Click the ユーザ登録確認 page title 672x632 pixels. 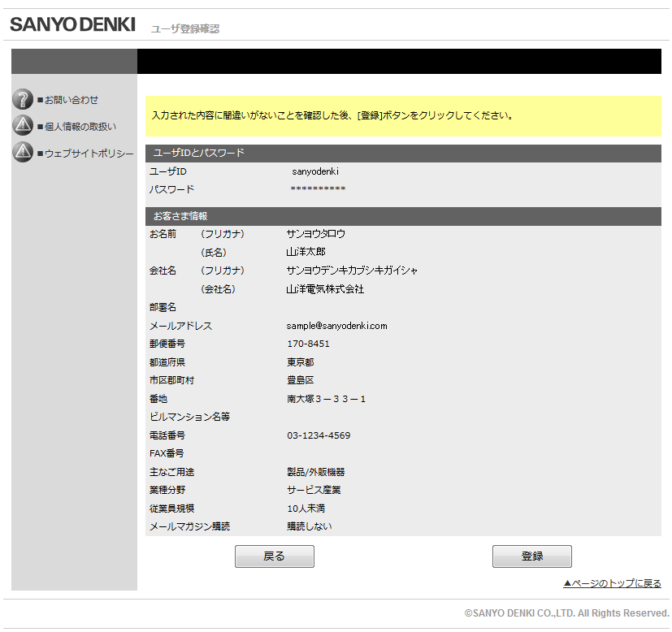click(185, 28)
